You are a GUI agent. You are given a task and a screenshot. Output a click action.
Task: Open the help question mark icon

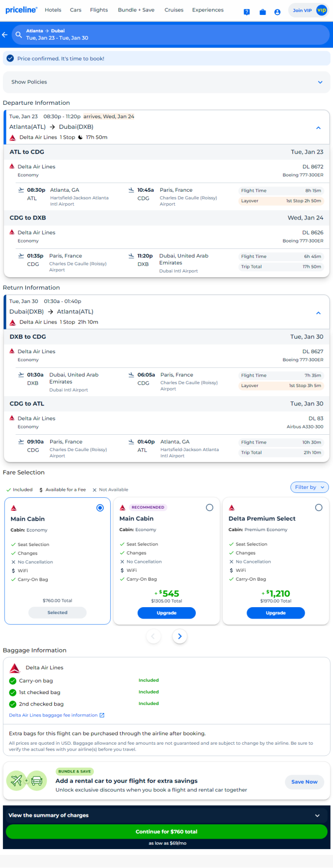[247, 12]
